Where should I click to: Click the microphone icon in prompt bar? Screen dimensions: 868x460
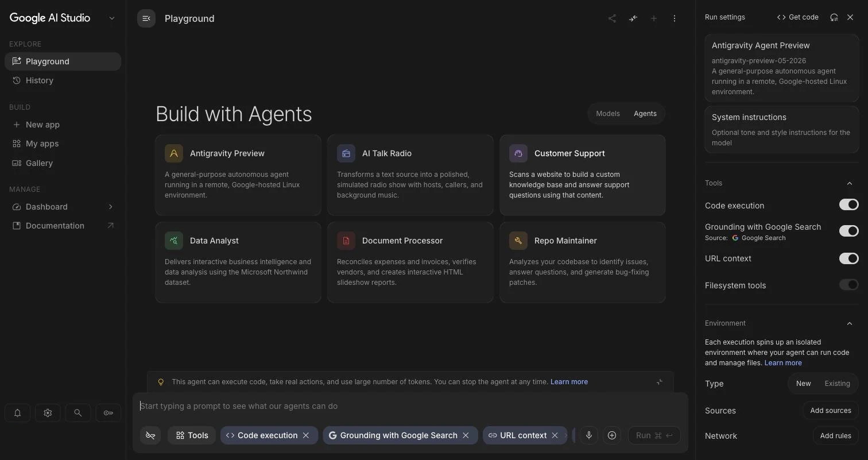point(588,435)
